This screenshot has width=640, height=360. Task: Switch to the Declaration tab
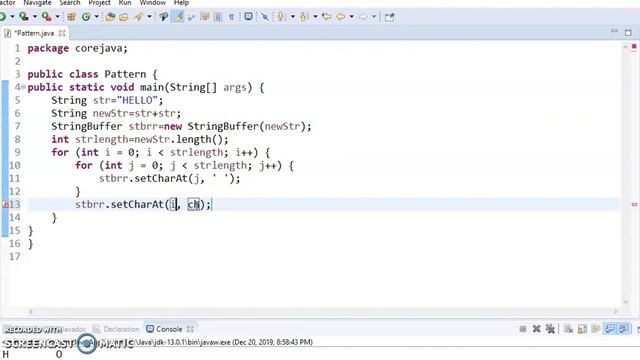pyautogui.click(x=116, y=329)
